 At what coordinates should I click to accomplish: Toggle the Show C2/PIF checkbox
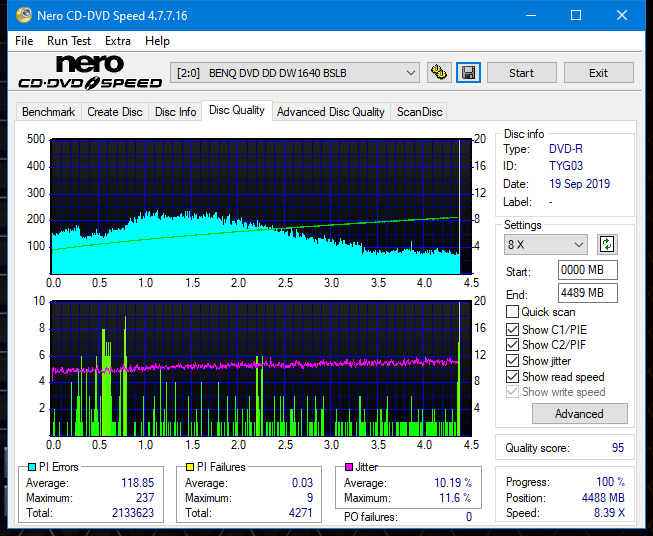pyautogui.click(x=512, y=345)
